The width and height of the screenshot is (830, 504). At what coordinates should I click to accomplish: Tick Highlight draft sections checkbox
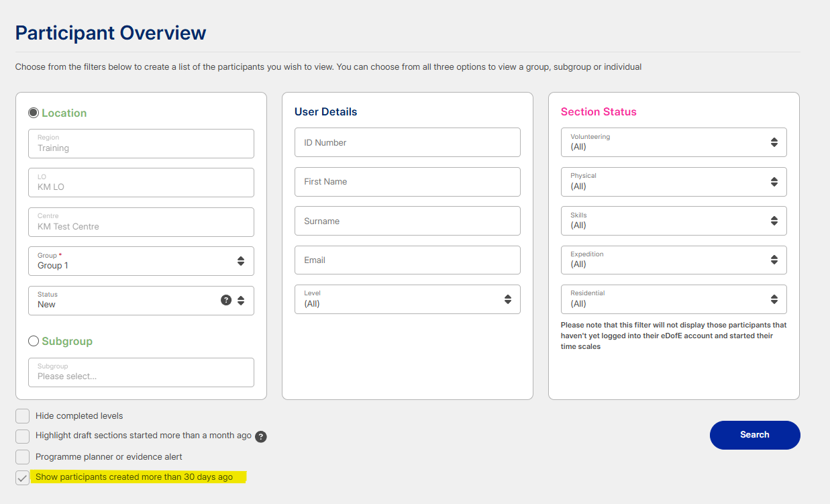[x=23, y=436]
